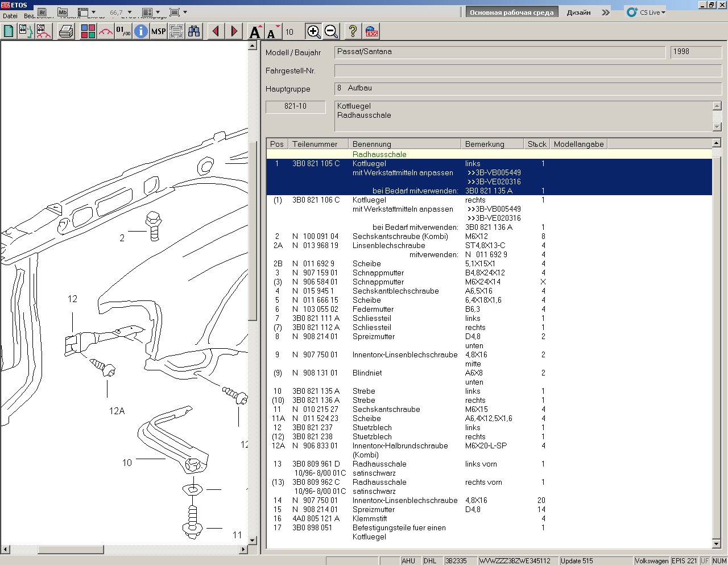Click the empty Fahrgestell-Nr. field
Screen dimensions: 728x565
[528, 71]
